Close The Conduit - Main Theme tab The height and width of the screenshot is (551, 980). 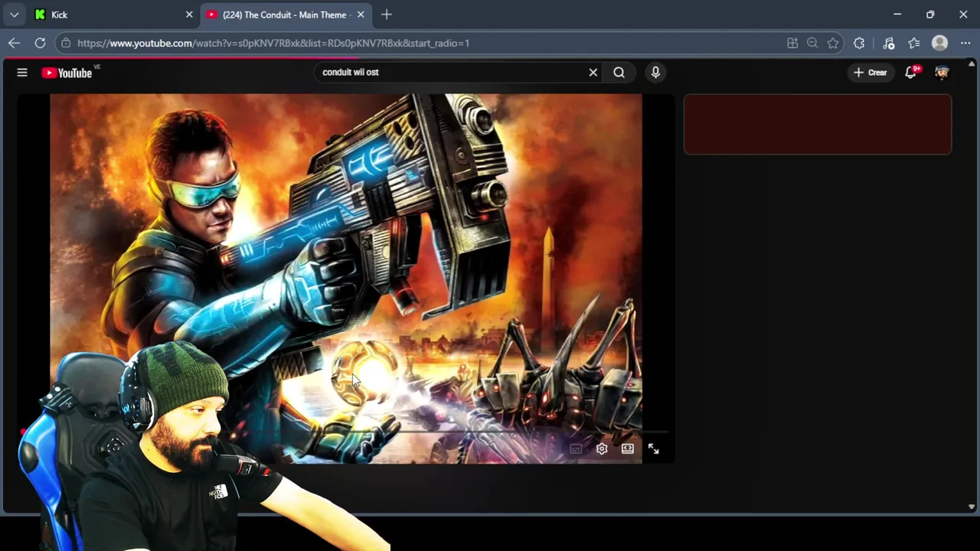click(x=361, y=15)
